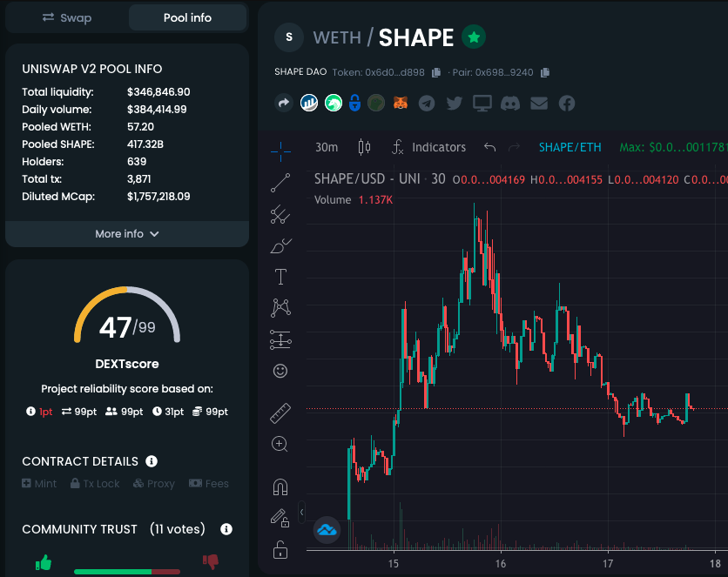Open the candlestick chart style menu
The height and width of the screenshot is (577, 728).
[365, 147]
